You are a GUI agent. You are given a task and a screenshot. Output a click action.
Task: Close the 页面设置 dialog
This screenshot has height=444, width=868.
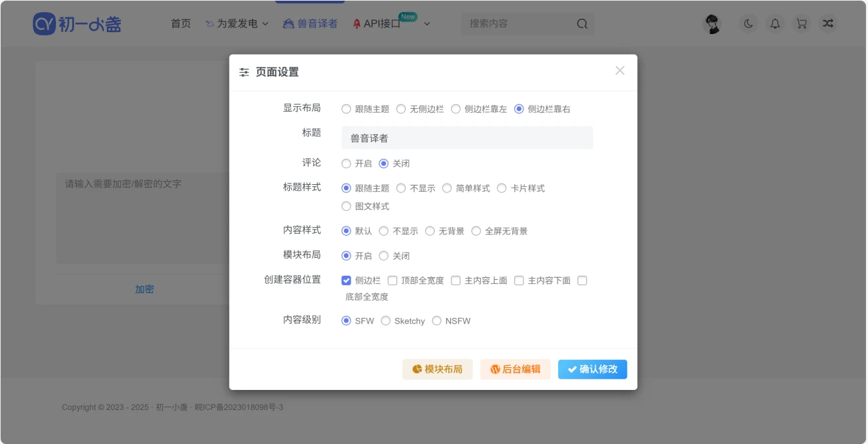tap(620, 71)
